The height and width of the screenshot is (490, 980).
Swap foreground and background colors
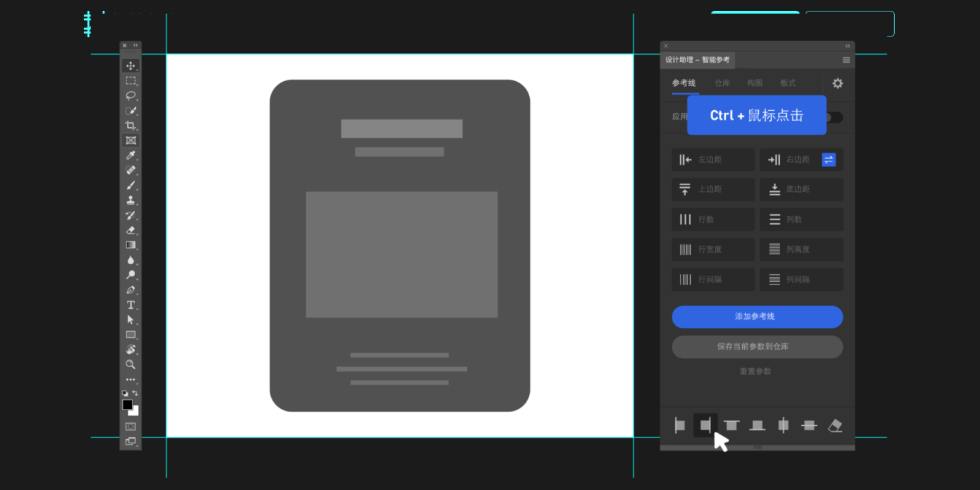135,393
